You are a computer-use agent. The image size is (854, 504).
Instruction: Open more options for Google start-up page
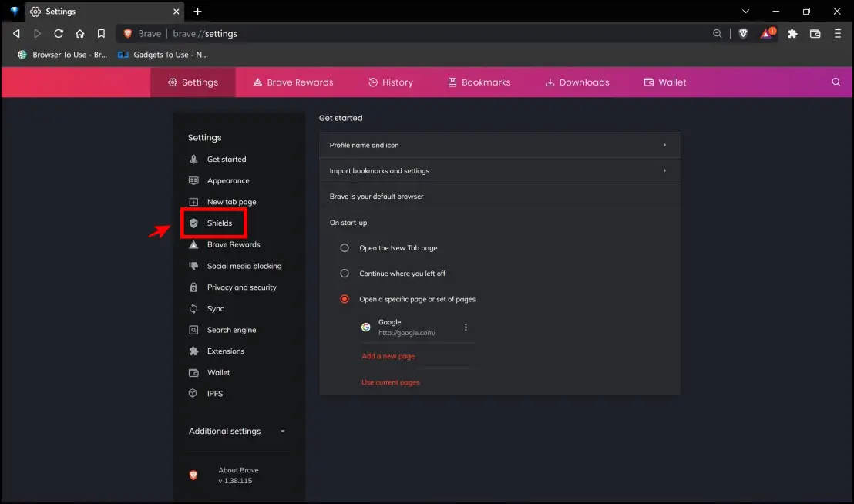tap(466, 327)
